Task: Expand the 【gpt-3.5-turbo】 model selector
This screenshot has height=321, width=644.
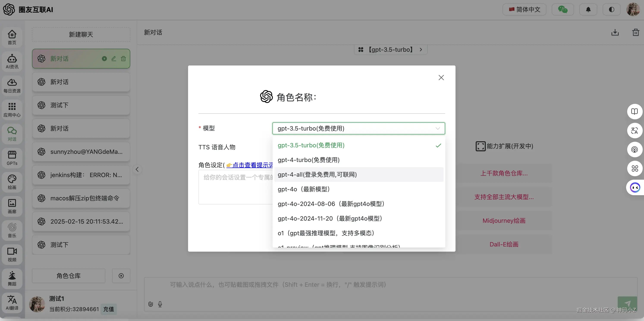Action: [391, 50]
